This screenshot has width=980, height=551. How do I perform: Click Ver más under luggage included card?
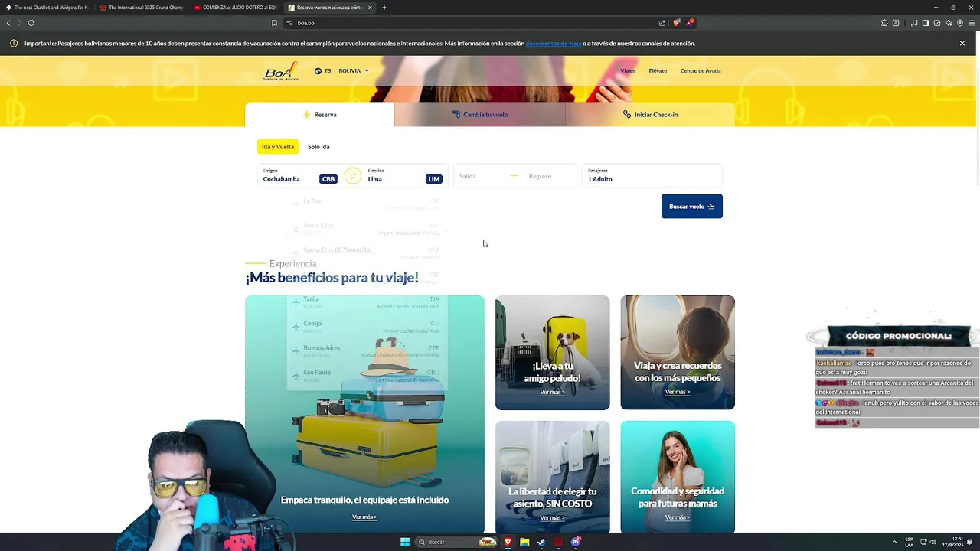pos(364,517)
